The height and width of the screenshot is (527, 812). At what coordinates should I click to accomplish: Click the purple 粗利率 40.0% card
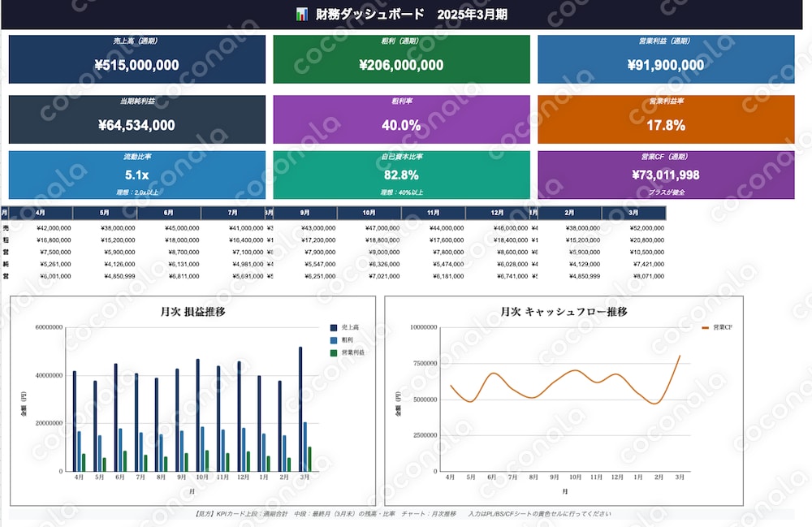click(x=401, y=119)
